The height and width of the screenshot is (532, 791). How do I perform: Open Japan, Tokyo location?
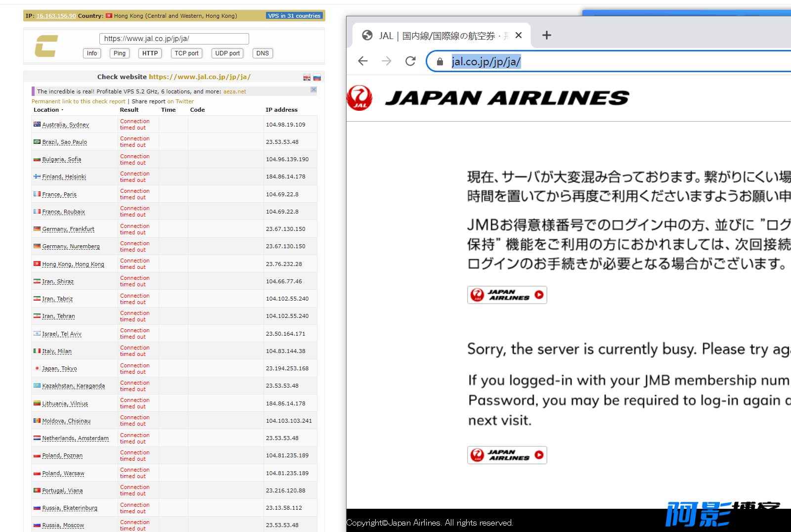(x=59, y=368)
